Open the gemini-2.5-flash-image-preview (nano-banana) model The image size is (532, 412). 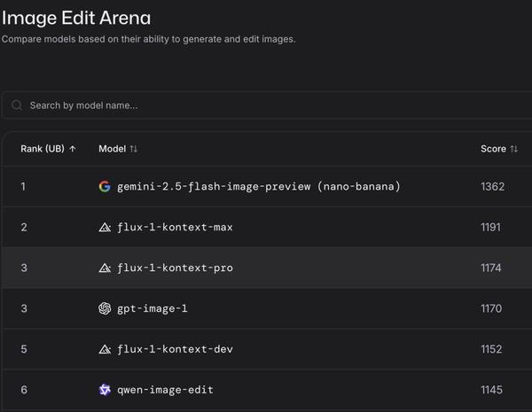[x=259, y=187]
